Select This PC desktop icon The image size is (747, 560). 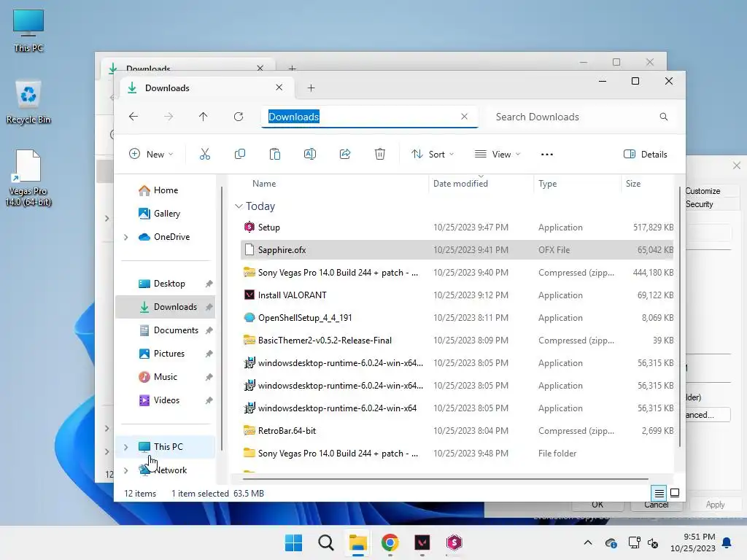tap(28, 31)
